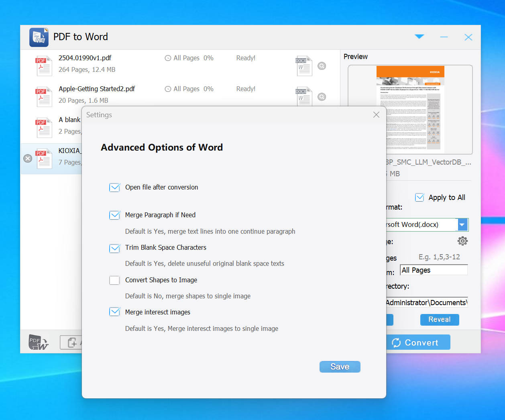Click the Reveal button
This screenshot has height=420, width=505.
439,320
